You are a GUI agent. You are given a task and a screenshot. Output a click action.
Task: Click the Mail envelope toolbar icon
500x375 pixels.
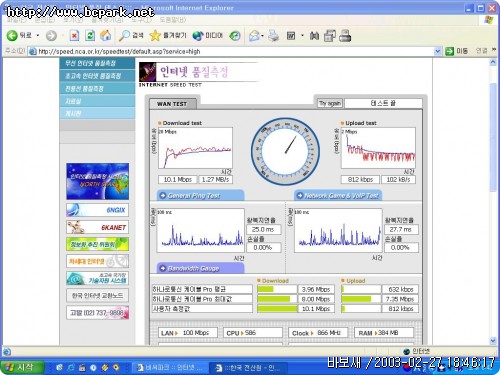254,36
